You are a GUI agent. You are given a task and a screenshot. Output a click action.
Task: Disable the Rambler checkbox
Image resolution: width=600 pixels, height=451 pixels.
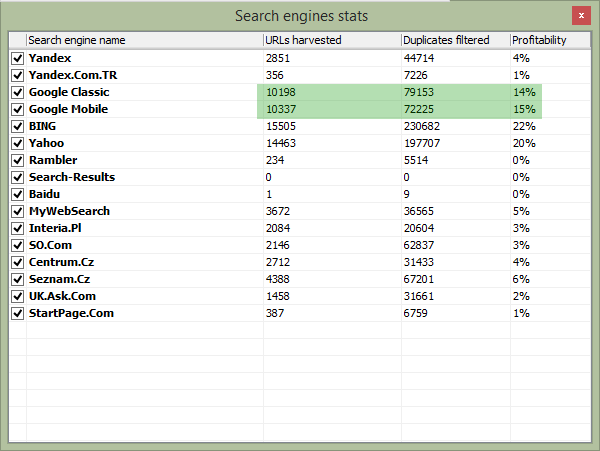point(18,161)
